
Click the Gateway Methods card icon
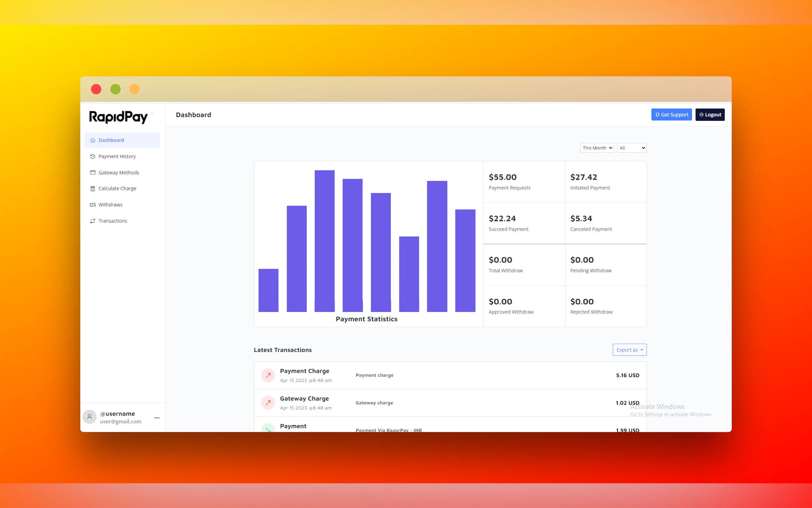click(x=93, y=172)
